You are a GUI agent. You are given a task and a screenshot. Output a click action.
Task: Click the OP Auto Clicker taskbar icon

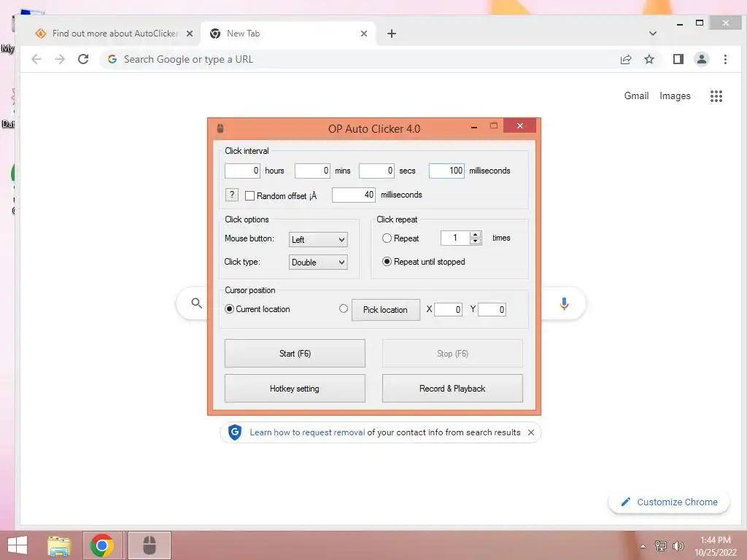[149, 545]
